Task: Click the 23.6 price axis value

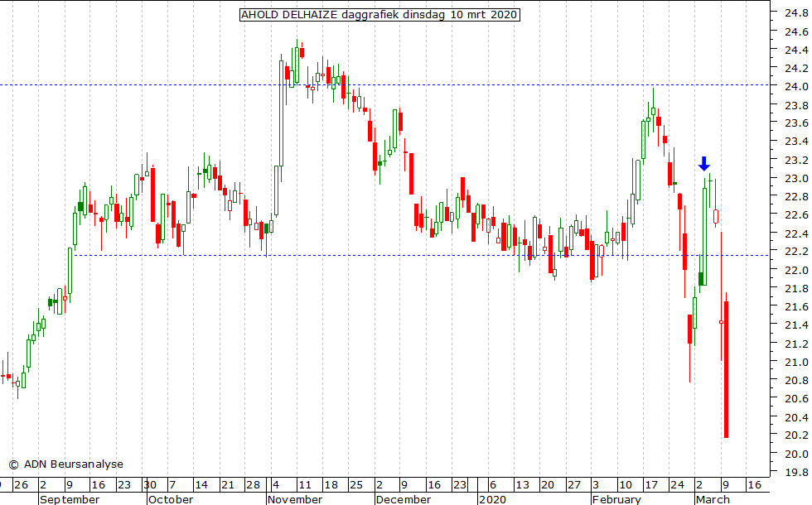Action: 796,123
